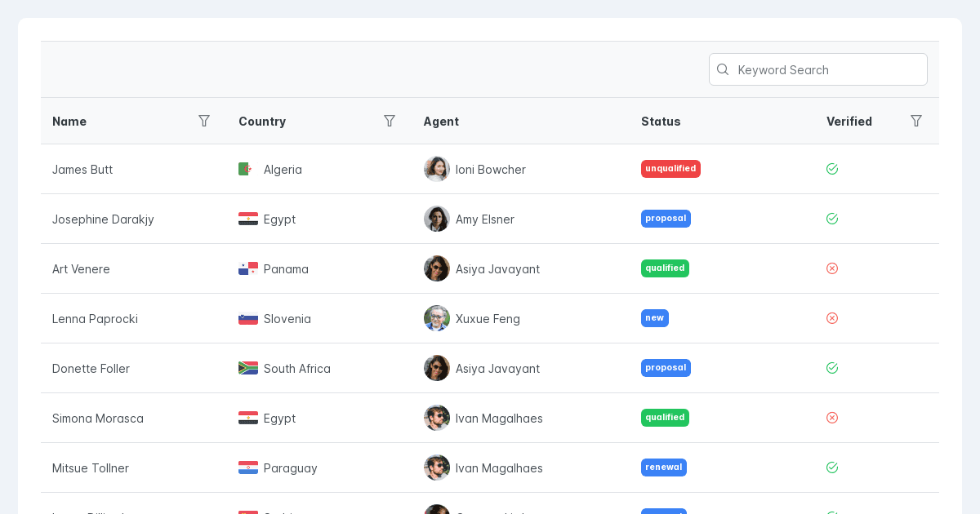
Task: Click Egypt flag in Josephine Darakjy row
Action: 247,219
